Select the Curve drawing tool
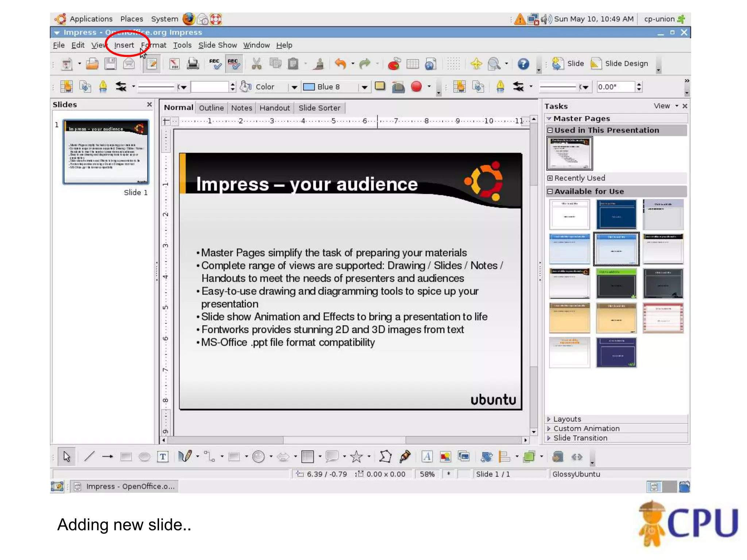The image size is (747, 560). pyautogui.click(x=185, y=456)
